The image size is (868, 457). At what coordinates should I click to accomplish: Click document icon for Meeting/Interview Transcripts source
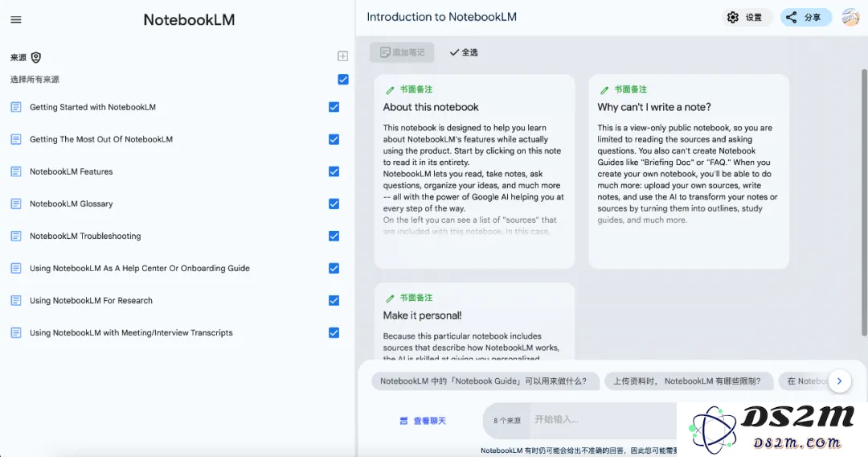[x=16, y=332]
